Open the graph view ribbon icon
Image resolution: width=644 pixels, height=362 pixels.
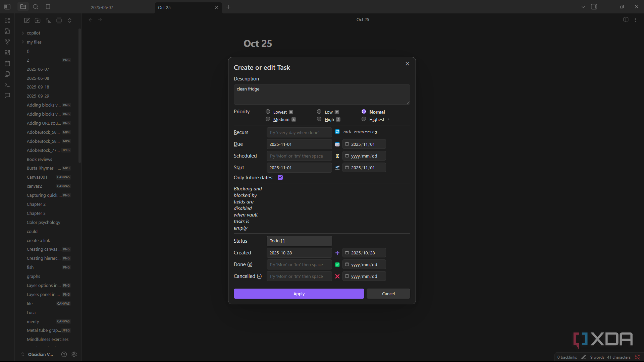tap(7, 42)
